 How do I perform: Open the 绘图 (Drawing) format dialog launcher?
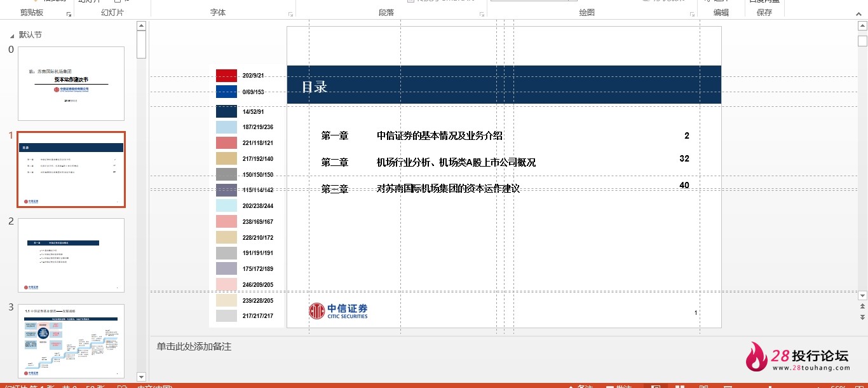692,13
